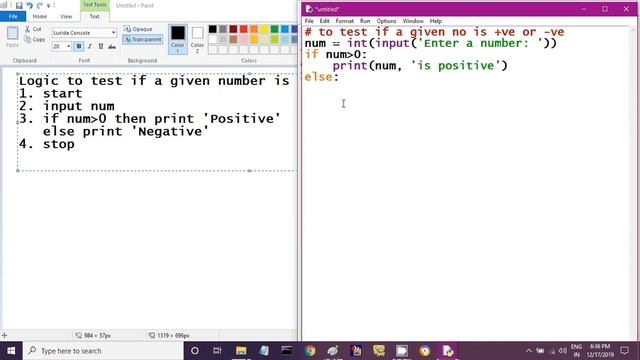Pick the yellow color swatch
The height and width of the screenshot is (360, 640).
click(264, 29)
